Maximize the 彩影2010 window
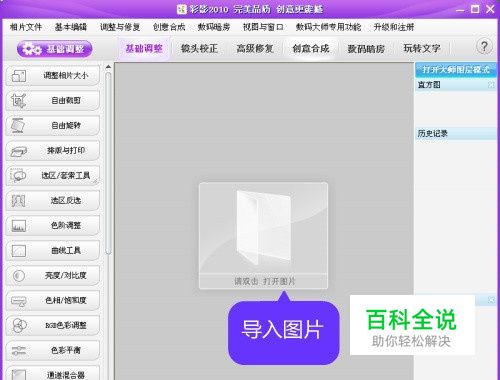Image resolution: width=500 pixels, height=380 pixels. 475,9
